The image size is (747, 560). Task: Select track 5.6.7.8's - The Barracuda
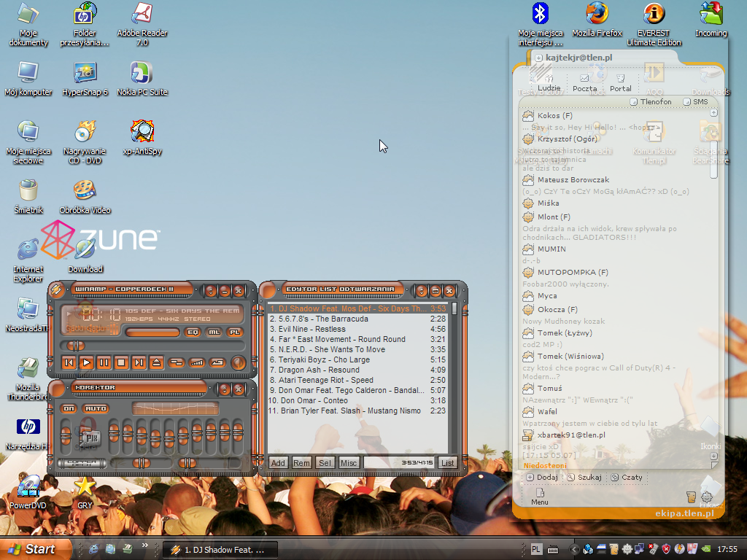[357, 319]
